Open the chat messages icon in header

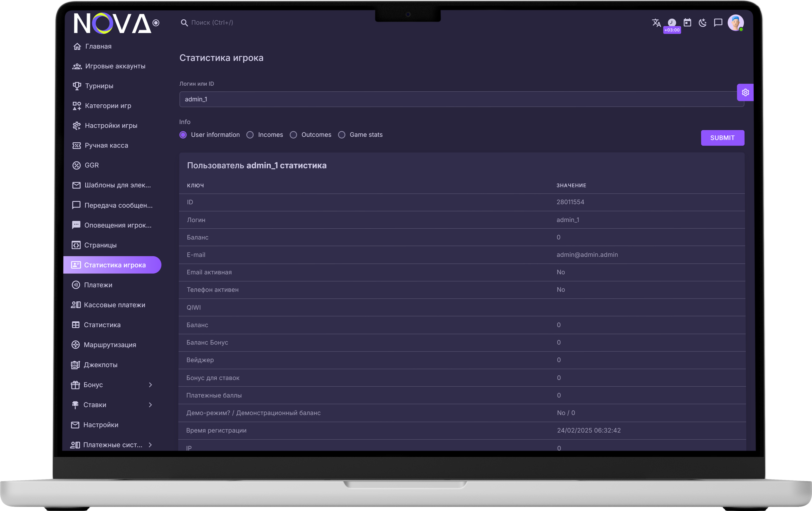[718, 23]
